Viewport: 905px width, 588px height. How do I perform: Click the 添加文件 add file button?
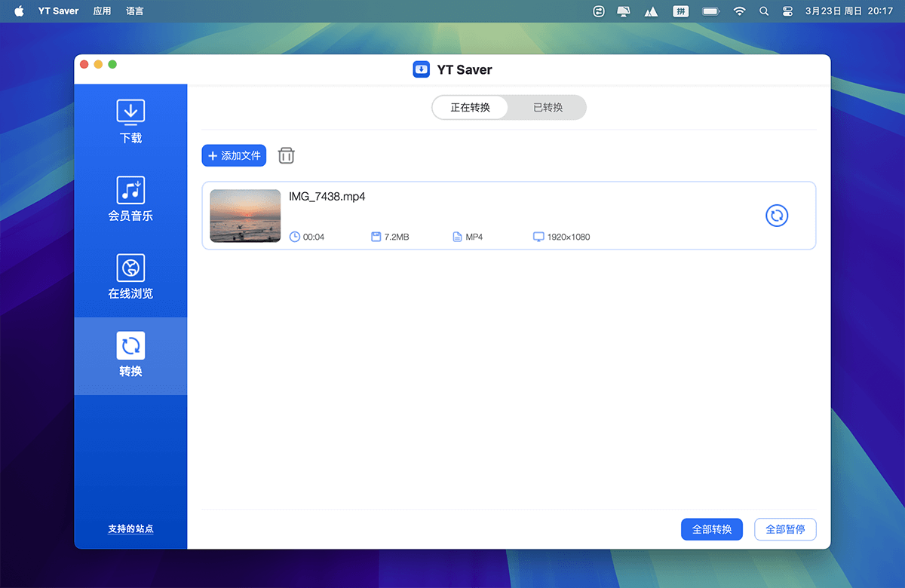(234, 155)
